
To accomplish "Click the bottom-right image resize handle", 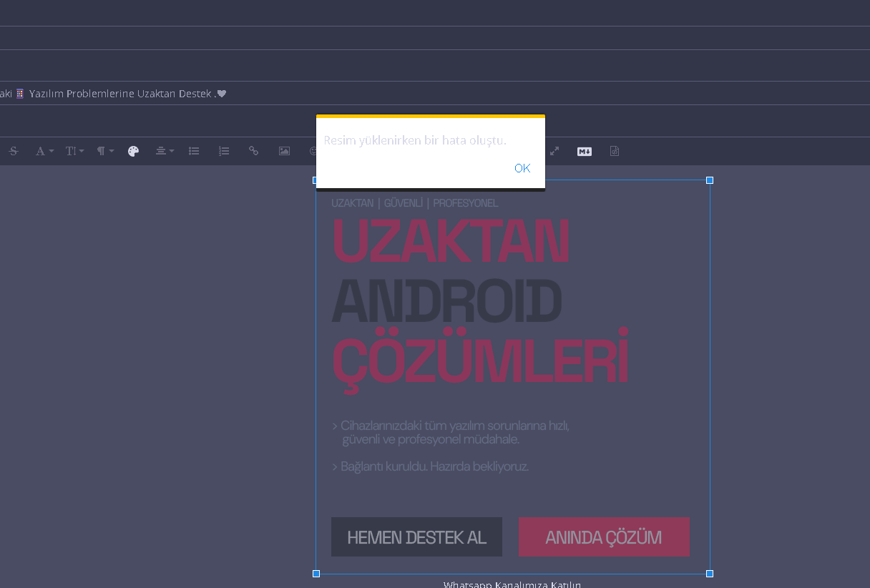I will pyautogui.click(x=710, y=574).
